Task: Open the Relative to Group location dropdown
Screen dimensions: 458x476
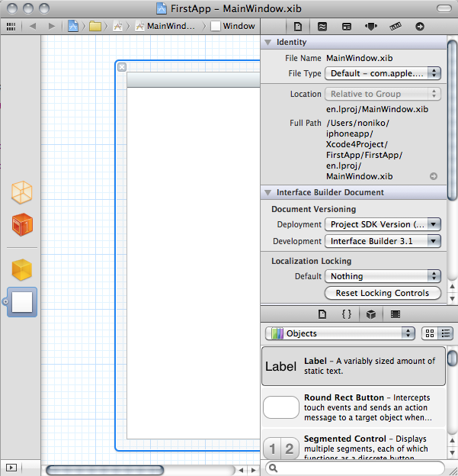Action: coord(383,94)
